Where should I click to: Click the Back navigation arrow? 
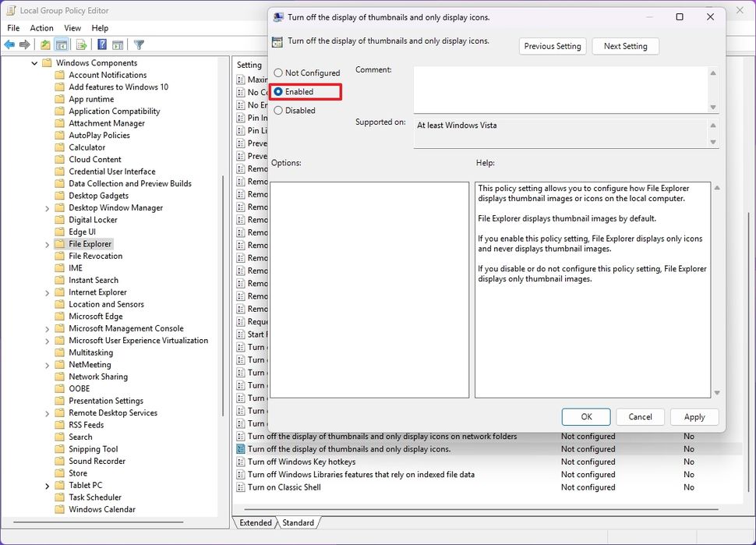pyautogui.click(x=9, y=44)
